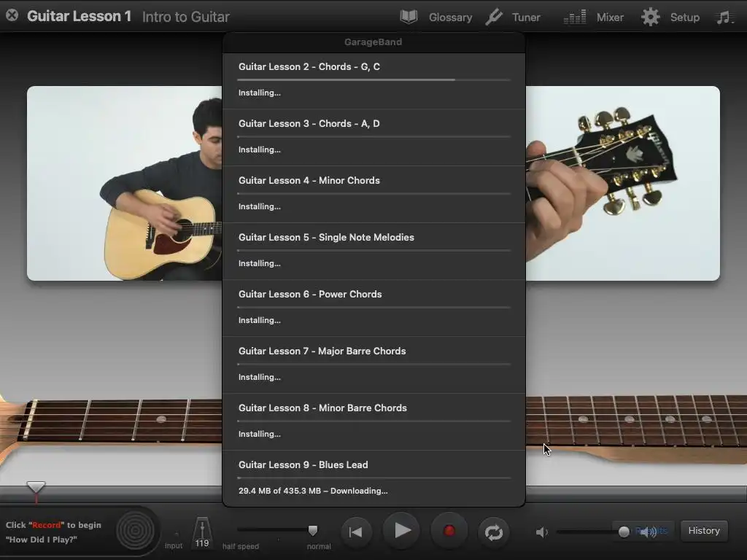This screenshot has height=560, width=747.
Task: Start playback with the Play button
Action: [x=402, y=531]
